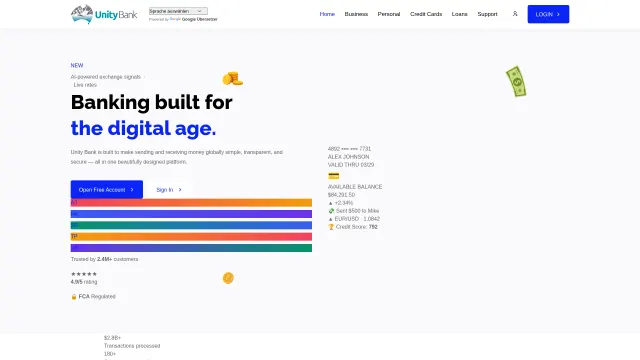
Task: Click the +2.34% change value
Action: [x=344, y=203]
